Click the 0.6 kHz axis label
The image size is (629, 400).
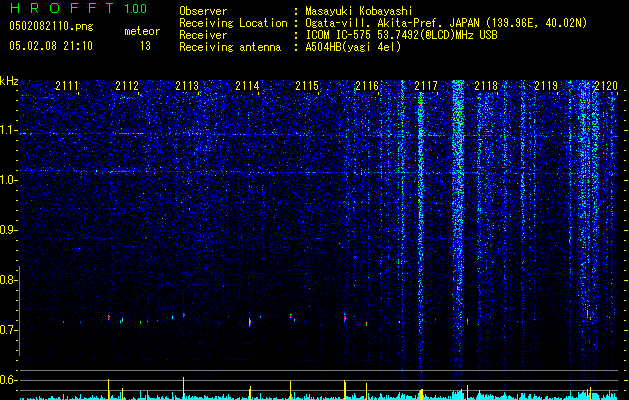(8, 380)
